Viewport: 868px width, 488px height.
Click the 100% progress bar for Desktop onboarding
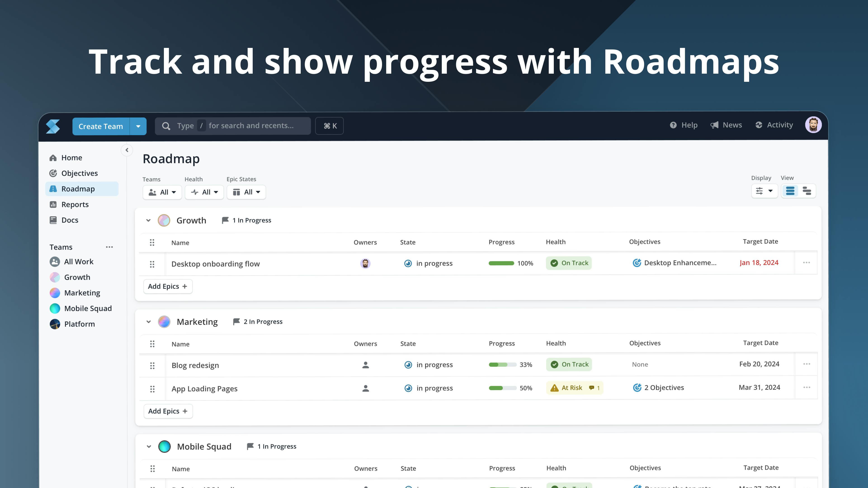501,263
